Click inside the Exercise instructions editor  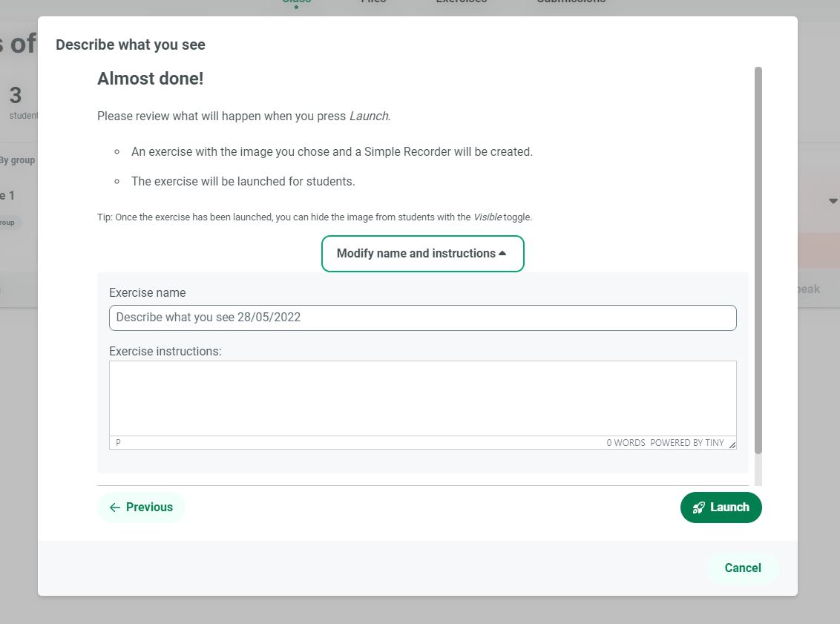pyautogui.click(x=422, y=398)
